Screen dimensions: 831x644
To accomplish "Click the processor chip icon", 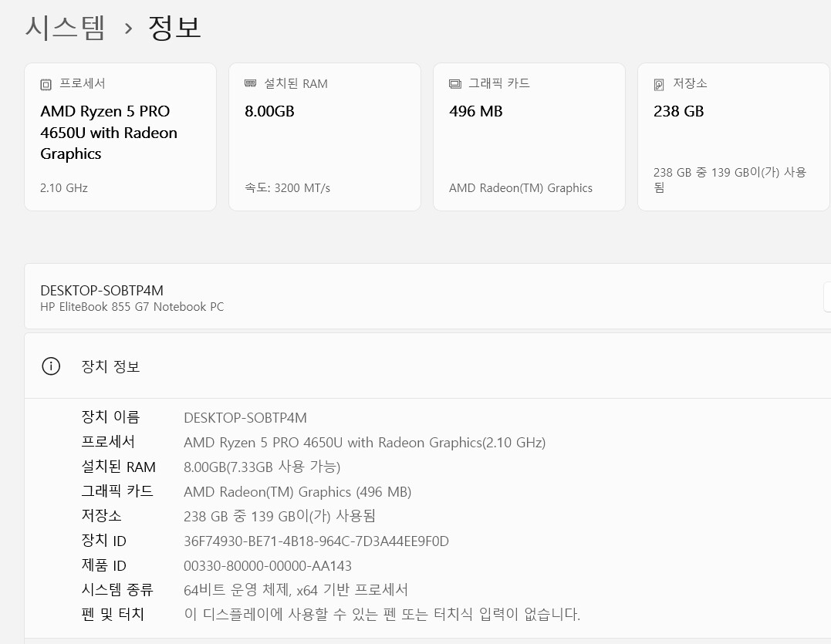I will click(x=46, y=84).
